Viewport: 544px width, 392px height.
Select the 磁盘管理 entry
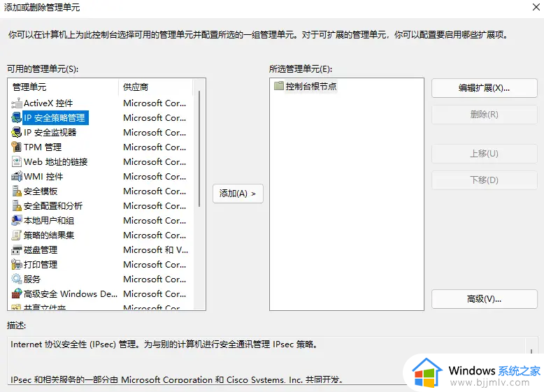click(x=41, y=250)
